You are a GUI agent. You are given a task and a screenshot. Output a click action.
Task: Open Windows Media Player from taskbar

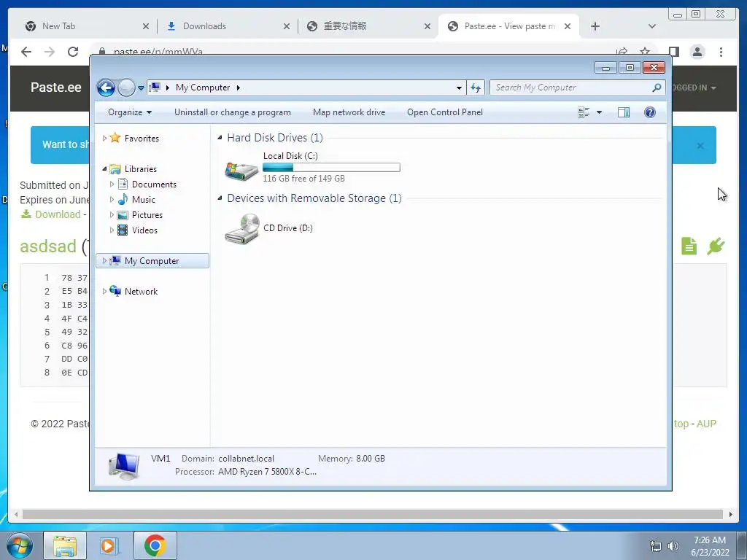tap(108, 545)
